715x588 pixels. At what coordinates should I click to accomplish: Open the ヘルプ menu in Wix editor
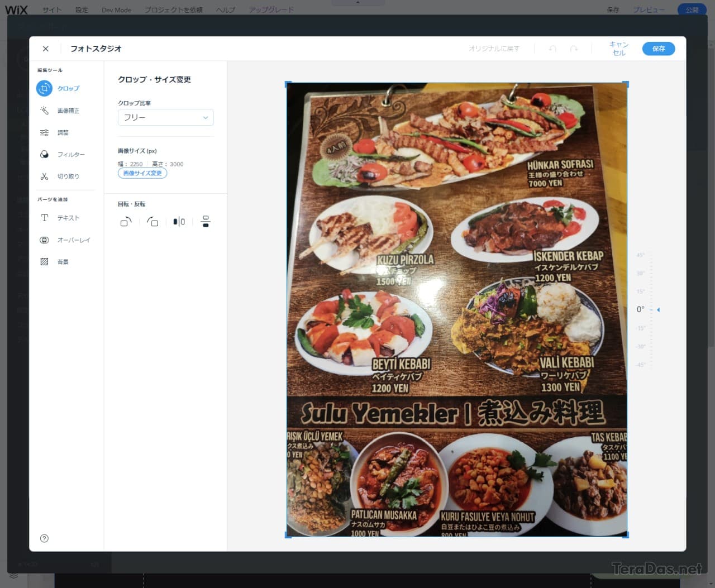(226, 9)
